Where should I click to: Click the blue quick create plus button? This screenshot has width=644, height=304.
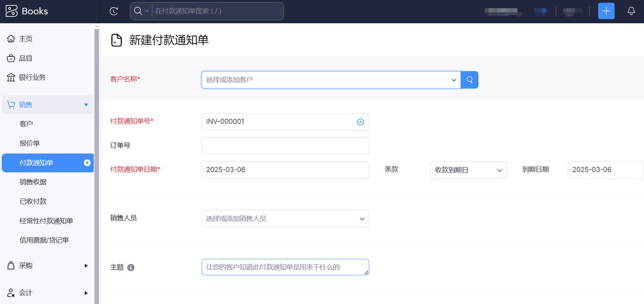(x=606, y=11)
